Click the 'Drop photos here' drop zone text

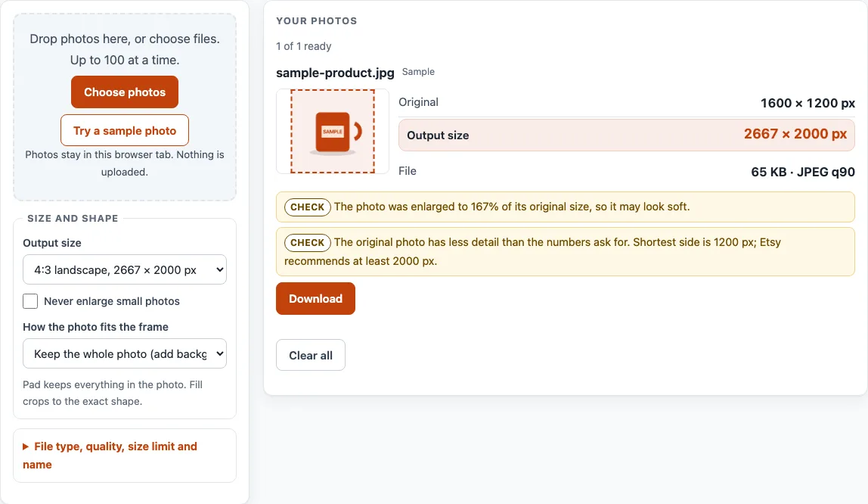coord(125,39)
